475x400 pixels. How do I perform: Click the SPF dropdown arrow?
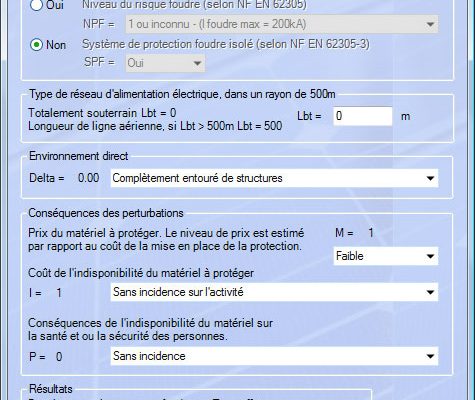pyautogui.click(x=197, y=63)
